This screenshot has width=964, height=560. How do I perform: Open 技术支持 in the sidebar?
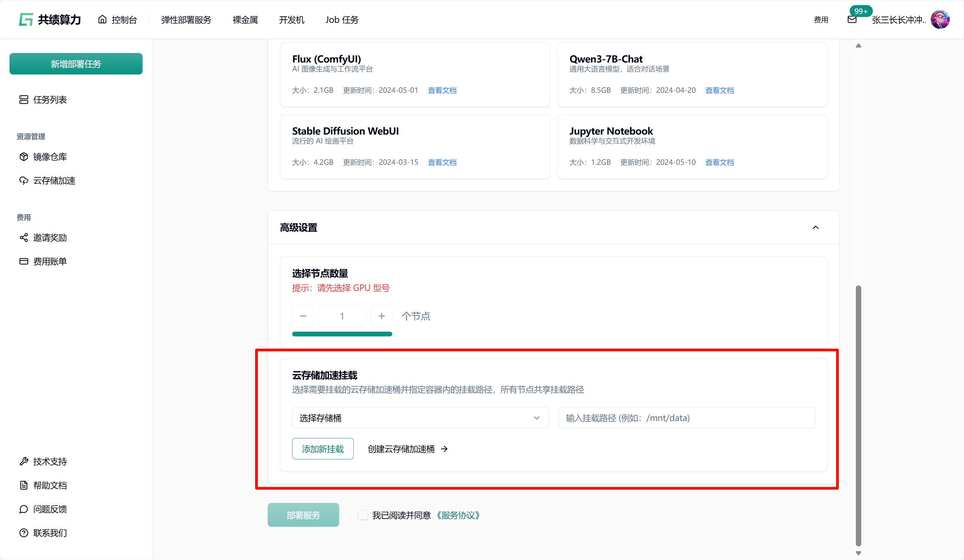coord(50,461)
